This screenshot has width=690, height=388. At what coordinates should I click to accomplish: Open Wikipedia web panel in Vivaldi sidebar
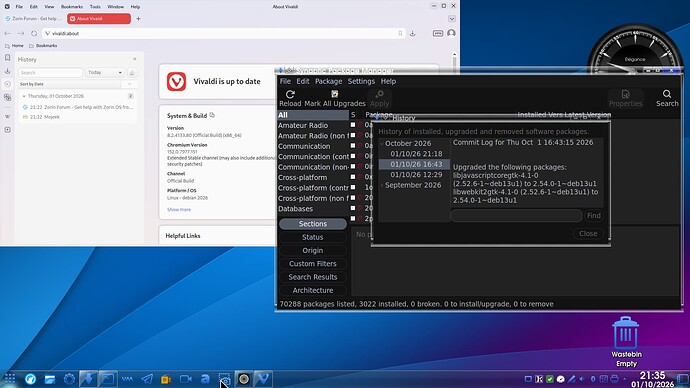[x=7, y=117]
